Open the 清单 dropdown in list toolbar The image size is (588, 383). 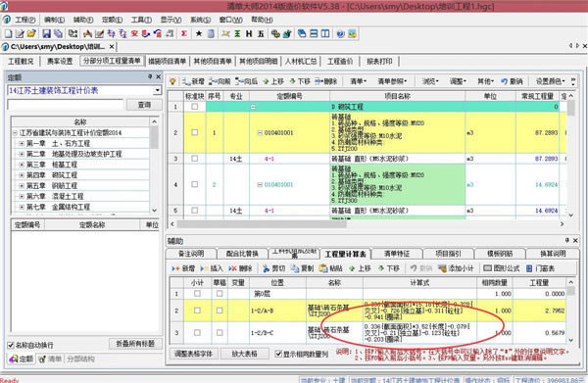point(358,81)
